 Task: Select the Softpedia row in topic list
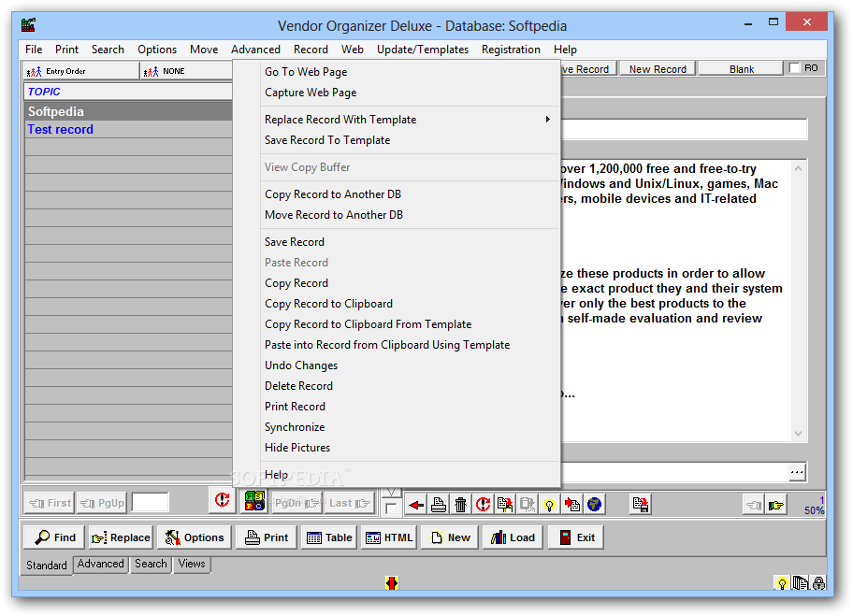[x=128, y=111]
